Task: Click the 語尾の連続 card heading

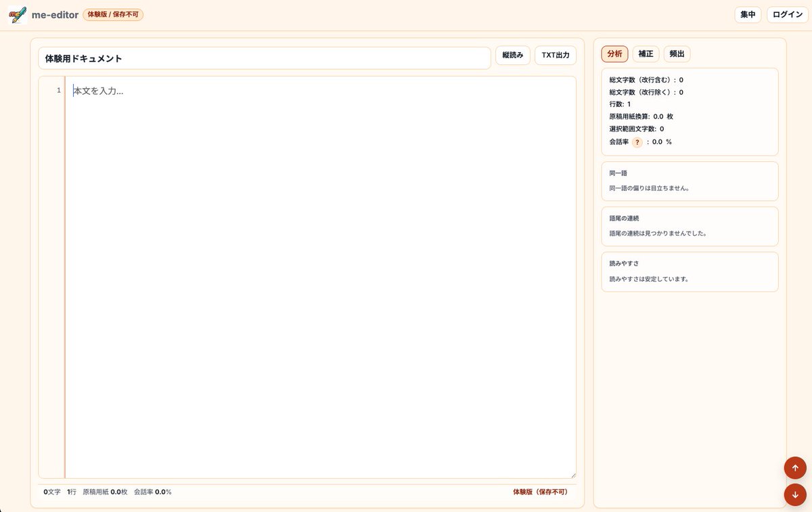Action: point(624,219)
